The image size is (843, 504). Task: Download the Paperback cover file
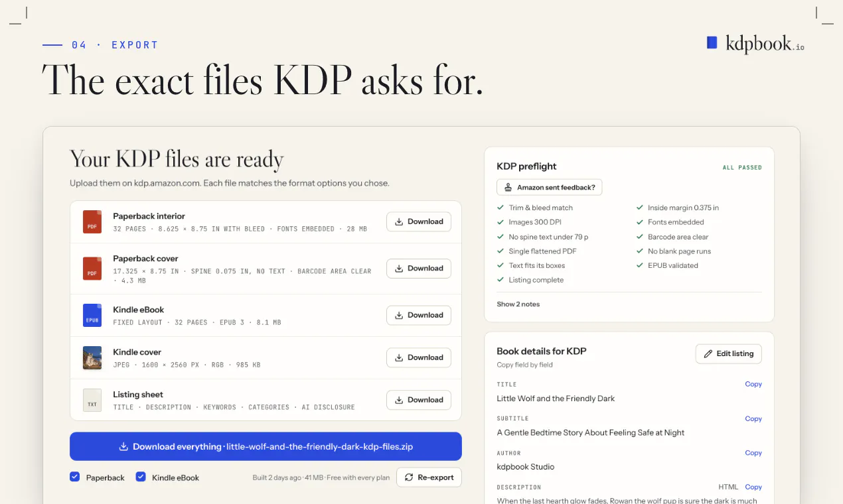coord(419,269)
